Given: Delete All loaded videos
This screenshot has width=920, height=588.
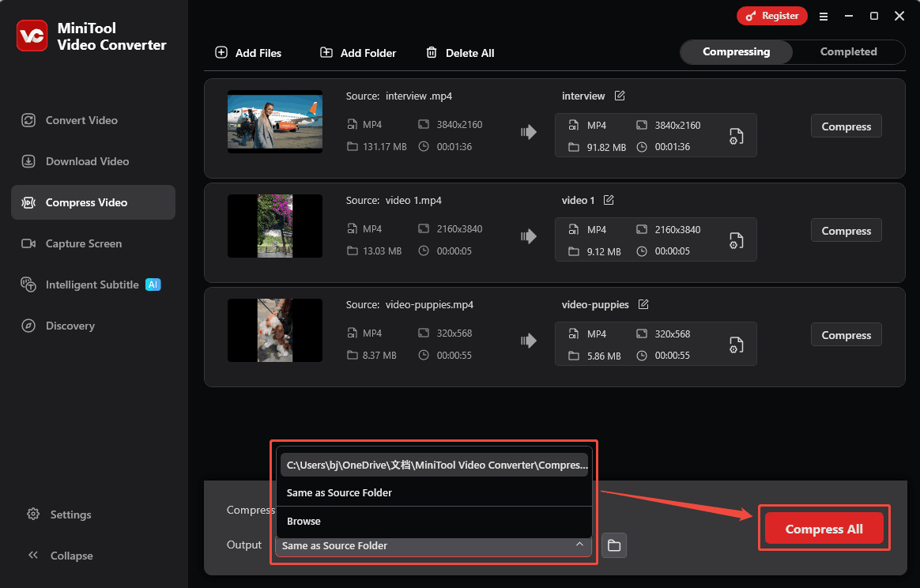Looking at the screenshot, I should click(459, 53).
